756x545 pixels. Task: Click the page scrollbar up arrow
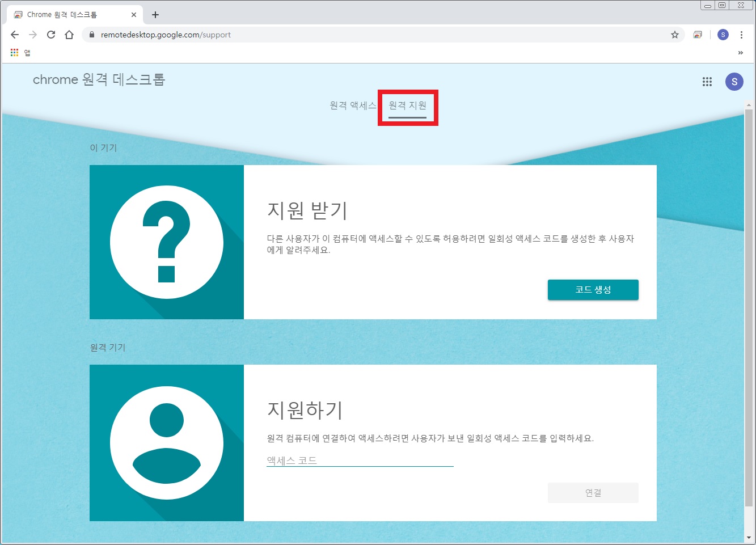tap(749, 105)
